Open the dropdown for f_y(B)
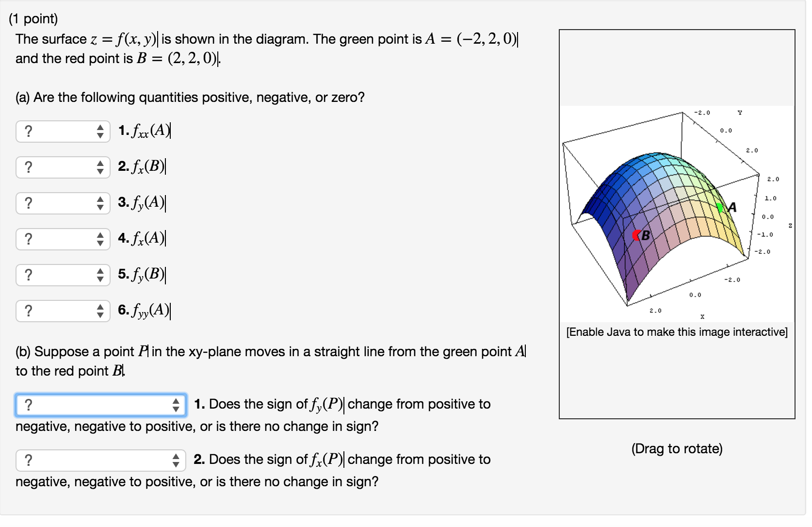The width and height of the screenshot is (812, 527). 63,275
